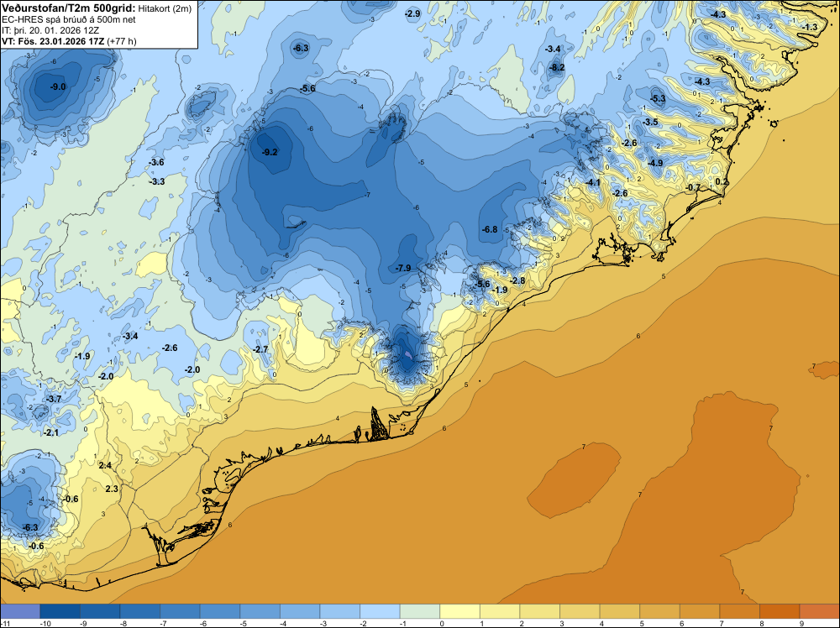Click the 0.2 temperature label near coast
The image size is (840, 628).
[722, 181]
